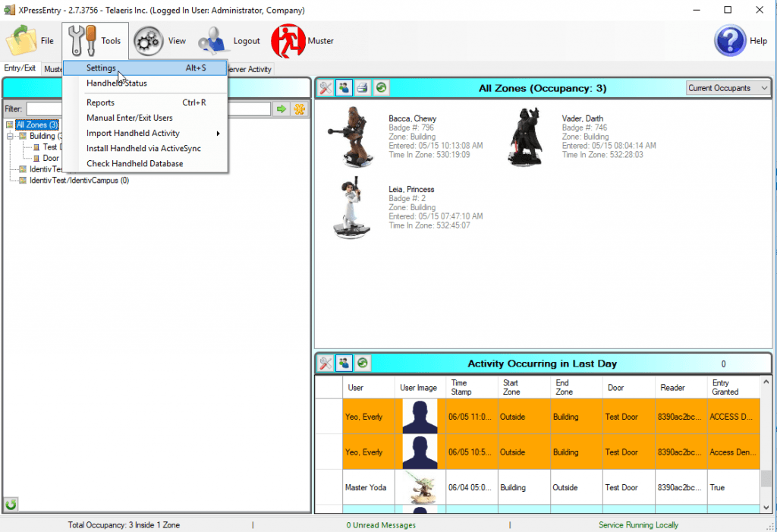The image size is (777, 532).
Task: Open Help via the question mark icon
Action: [x=730, y=41]
